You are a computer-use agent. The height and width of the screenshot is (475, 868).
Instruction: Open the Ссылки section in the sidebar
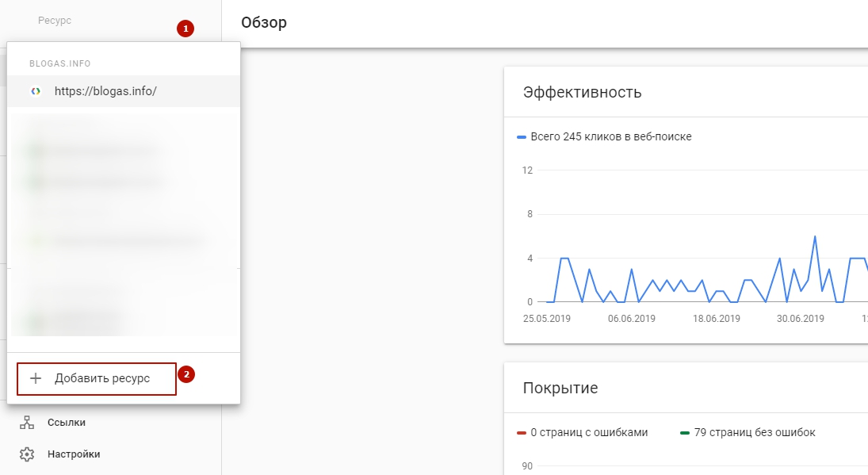[x=67, y=423]
